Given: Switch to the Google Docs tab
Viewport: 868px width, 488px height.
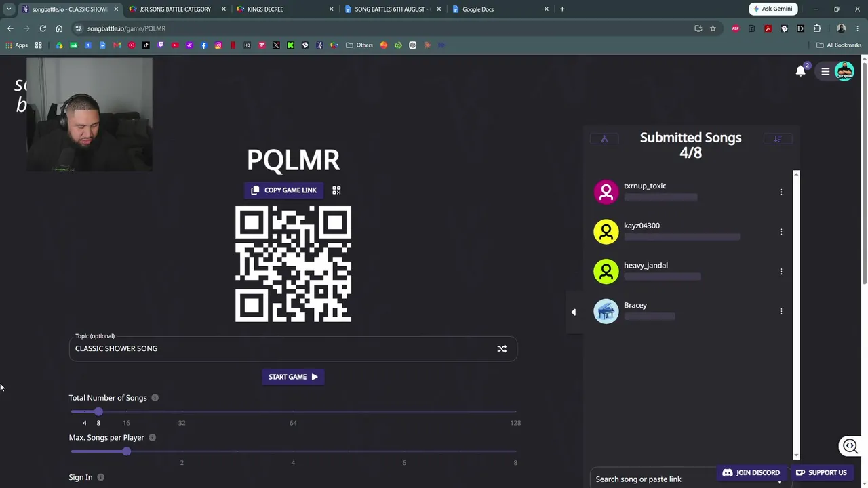Looking at the screenshot, I should click(500, 9).
